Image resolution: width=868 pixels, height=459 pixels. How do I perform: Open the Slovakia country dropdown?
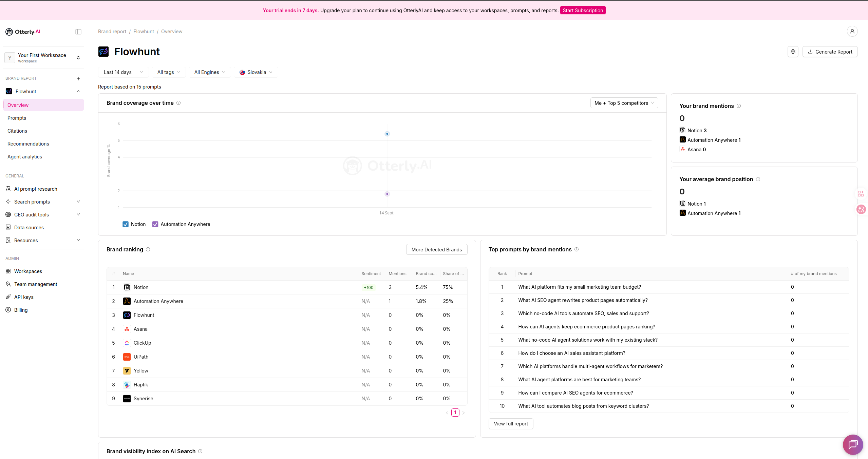tap(256, 72)
